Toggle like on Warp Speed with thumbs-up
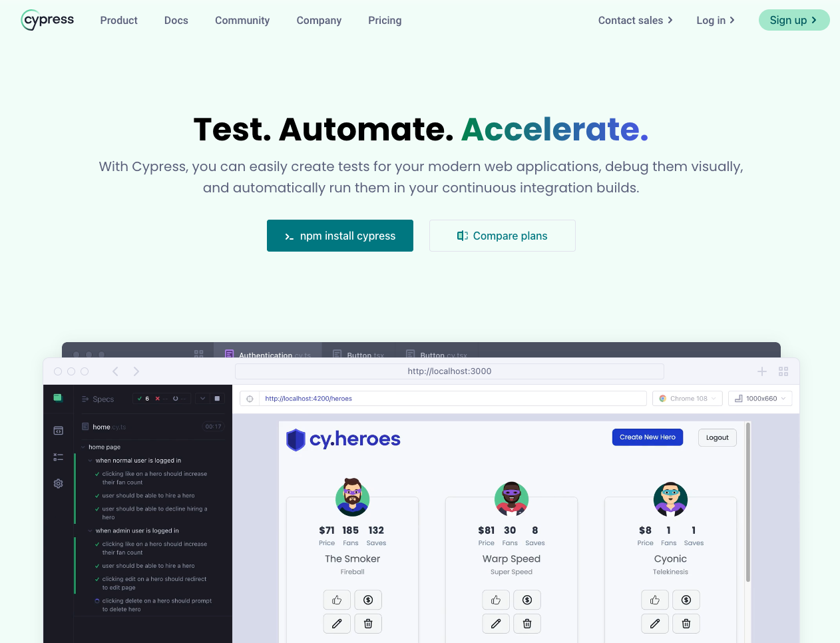Image resolution: width=840 pixels, height=643 pixels. click(495, 600)
